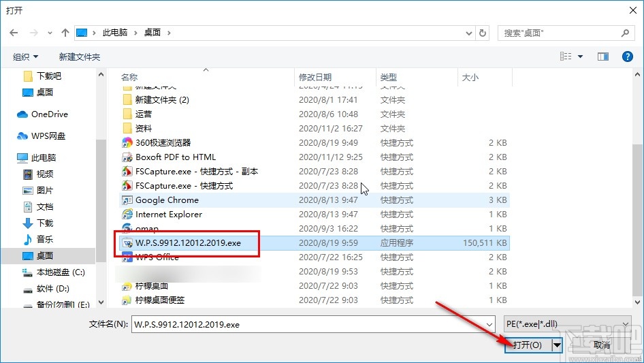Go forward with the right arrow
Image resolution: width=644 pixels, height=363 pixels.
33,33
